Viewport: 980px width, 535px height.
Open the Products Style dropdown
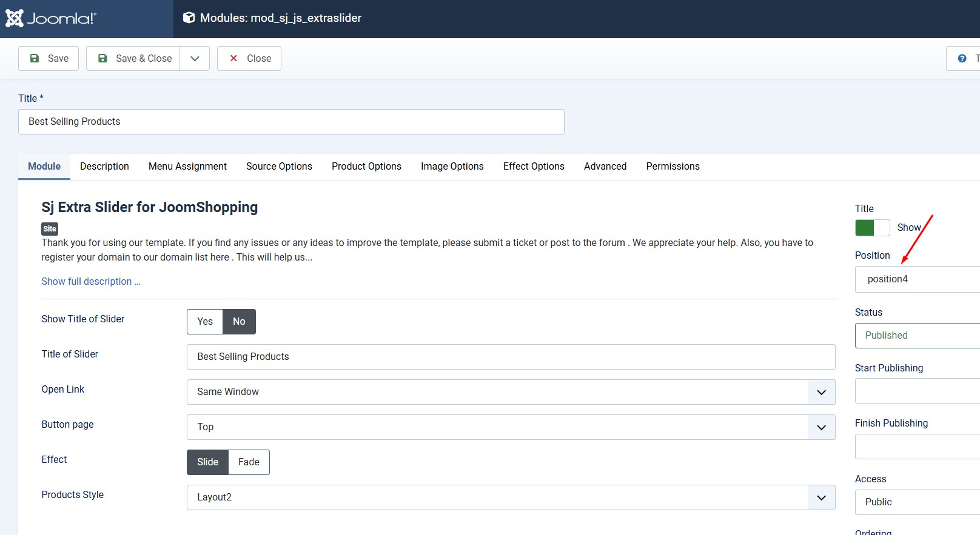511,497
